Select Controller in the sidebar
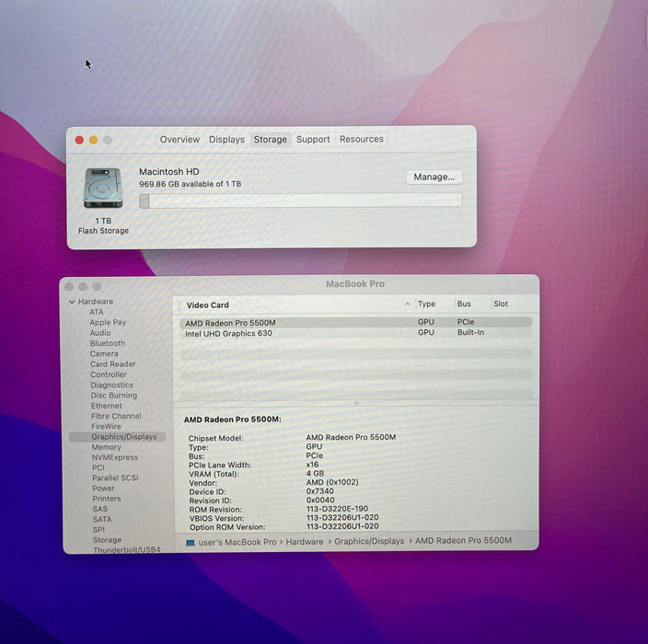This screenshot has height=644, width=648. [x=109, y=374]
